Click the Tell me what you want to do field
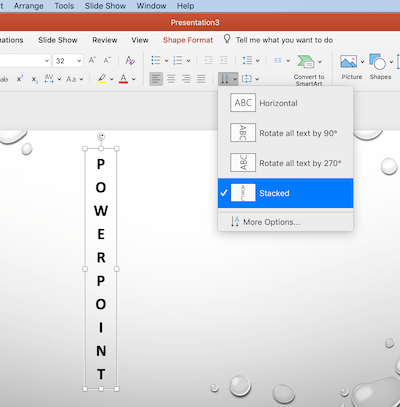This screenshot has height=407, width=400. pyautogui.click(x=284, y=40)
